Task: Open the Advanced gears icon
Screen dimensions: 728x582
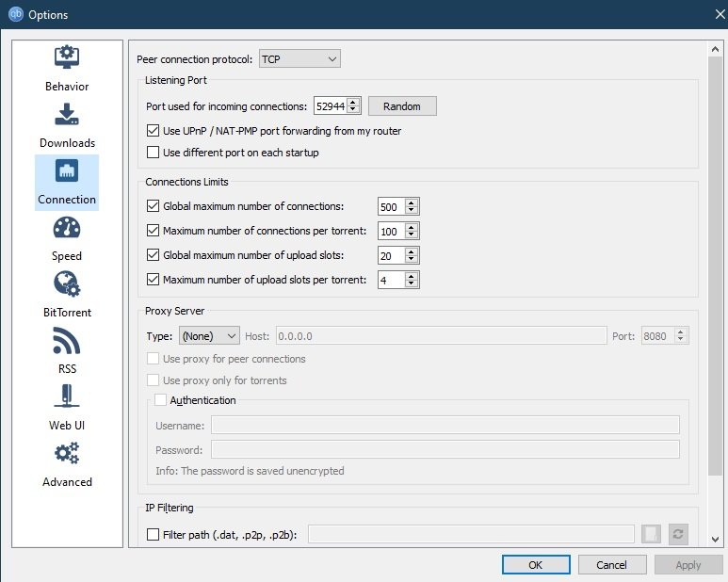Action: [x=67, y=453]
